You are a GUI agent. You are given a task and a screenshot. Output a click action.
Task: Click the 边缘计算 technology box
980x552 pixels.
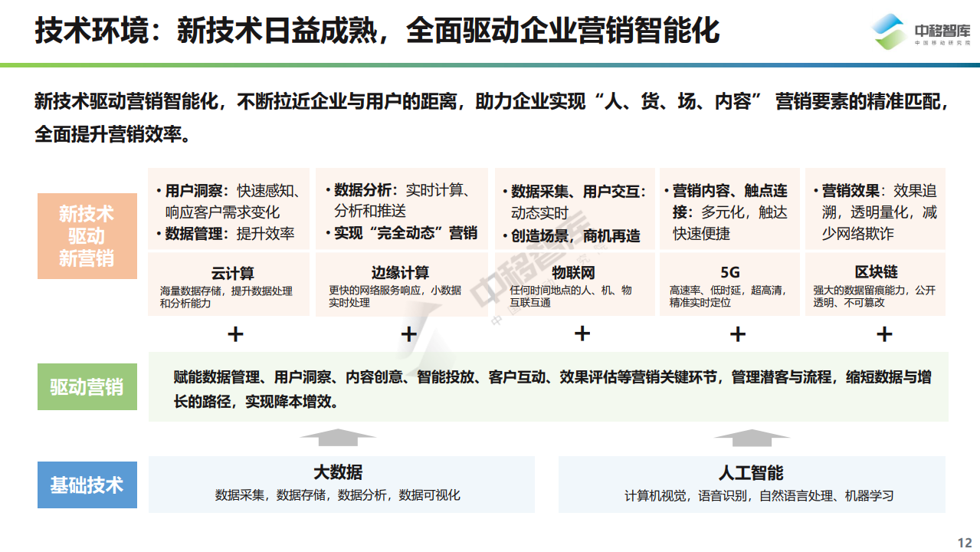pos(400,284)
